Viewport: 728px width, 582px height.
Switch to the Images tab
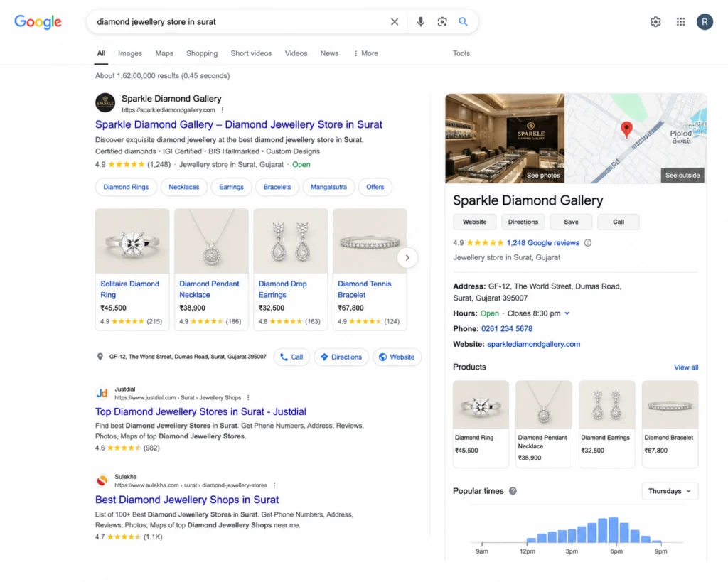pyautogui.click(x=130, y=53)
